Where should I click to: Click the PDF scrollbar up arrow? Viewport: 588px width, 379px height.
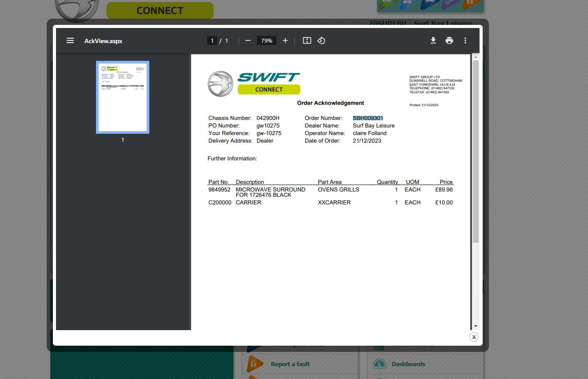[476, 57]
